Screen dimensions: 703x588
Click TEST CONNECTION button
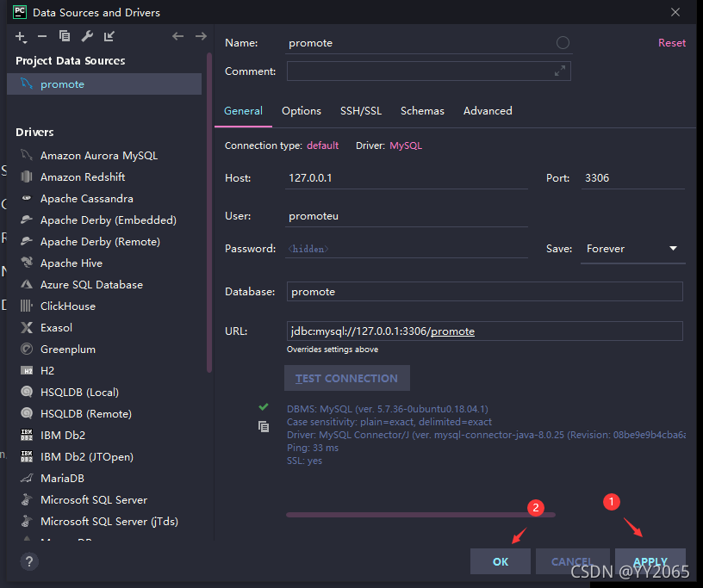[347, 378]
